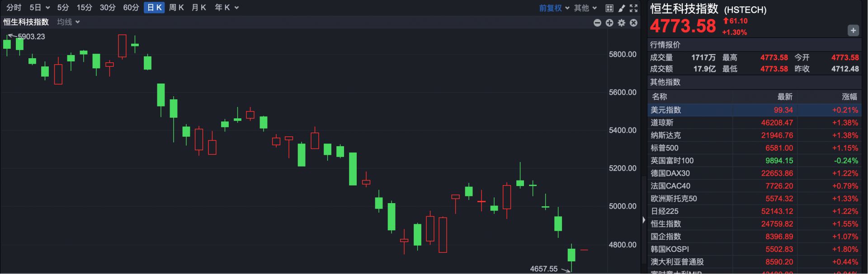Expand the 年K period dropdown

coord(226,8)
